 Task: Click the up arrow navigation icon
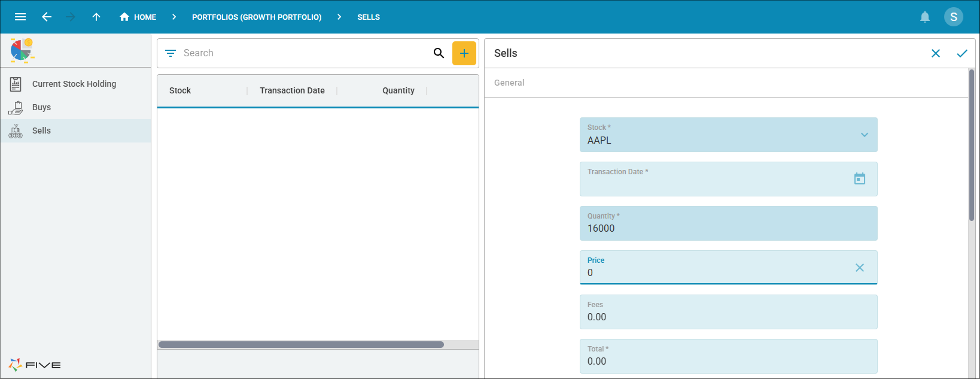click(96, 17)
